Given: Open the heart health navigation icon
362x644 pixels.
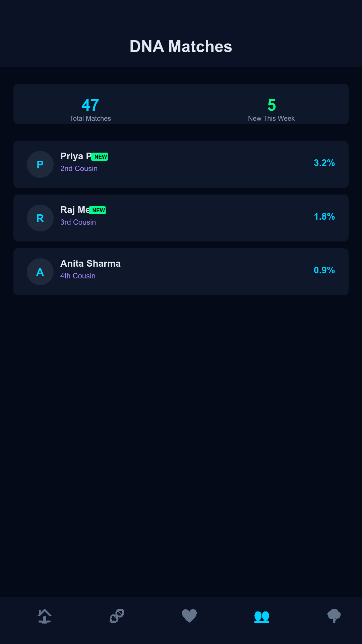Looking at the screenshot, I should click(x=189, y=616).
